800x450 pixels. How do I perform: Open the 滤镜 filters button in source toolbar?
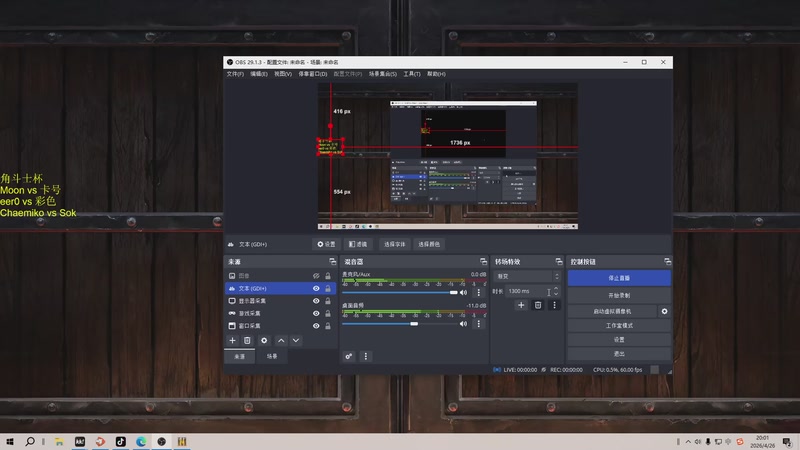tap(358, 244)
